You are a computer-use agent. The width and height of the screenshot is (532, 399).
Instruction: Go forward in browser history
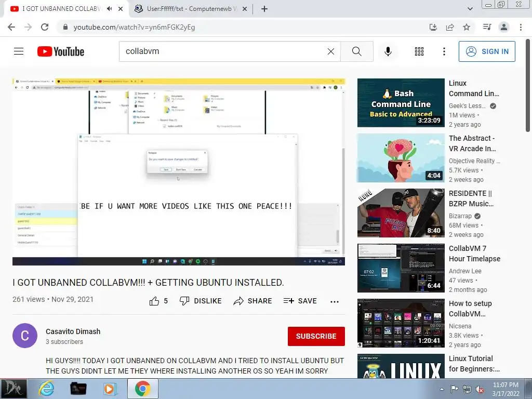click(x=28, y=27)
